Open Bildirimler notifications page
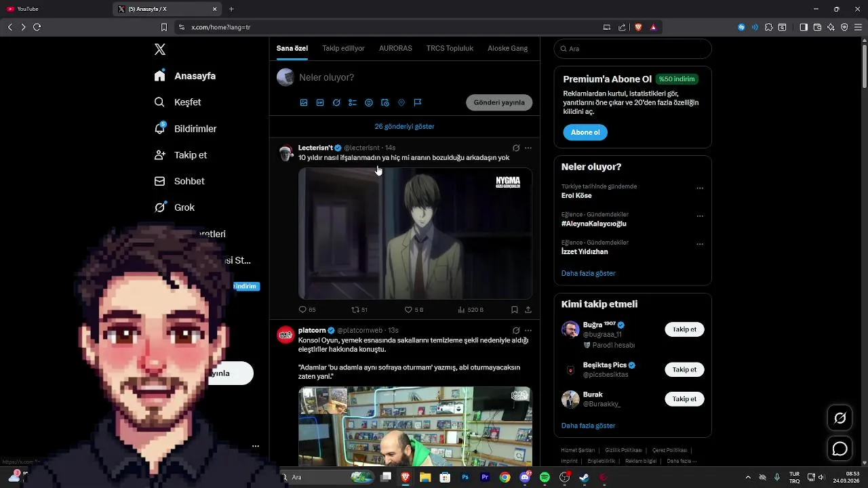This screenshot has width=868, height=488. 185,129
